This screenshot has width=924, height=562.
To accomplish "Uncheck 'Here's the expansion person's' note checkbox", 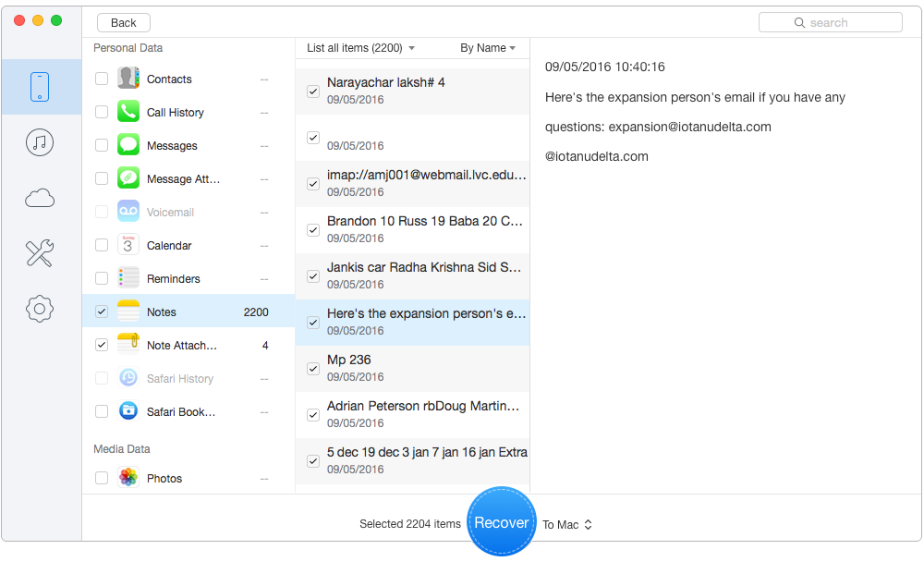I will pos(313,323).
